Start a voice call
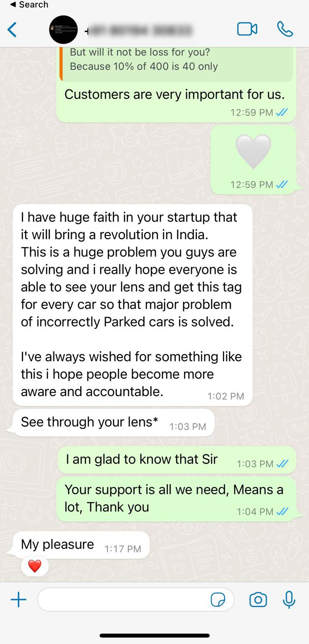309x644 pixels. point(285,29)
